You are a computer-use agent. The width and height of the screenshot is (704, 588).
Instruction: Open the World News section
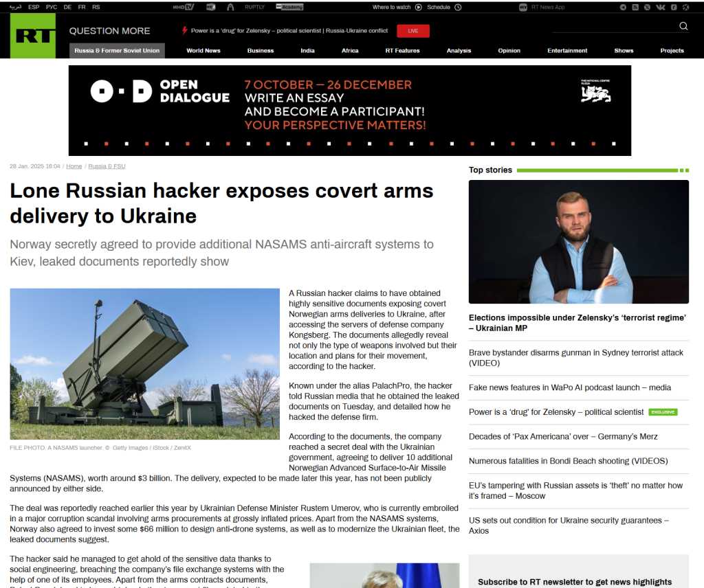click(x=203, y=51)
